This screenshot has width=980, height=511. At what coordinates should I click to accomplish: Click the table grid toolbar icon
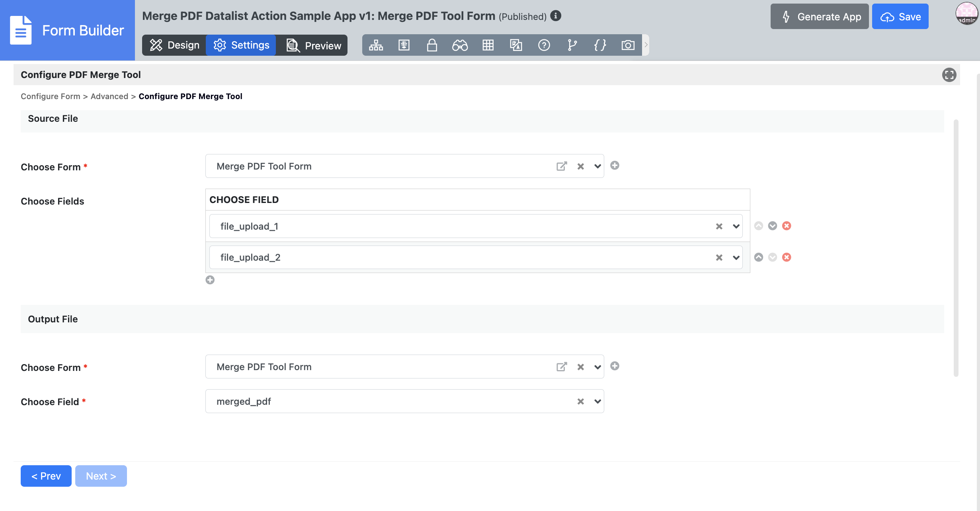[x=488, y=45]
